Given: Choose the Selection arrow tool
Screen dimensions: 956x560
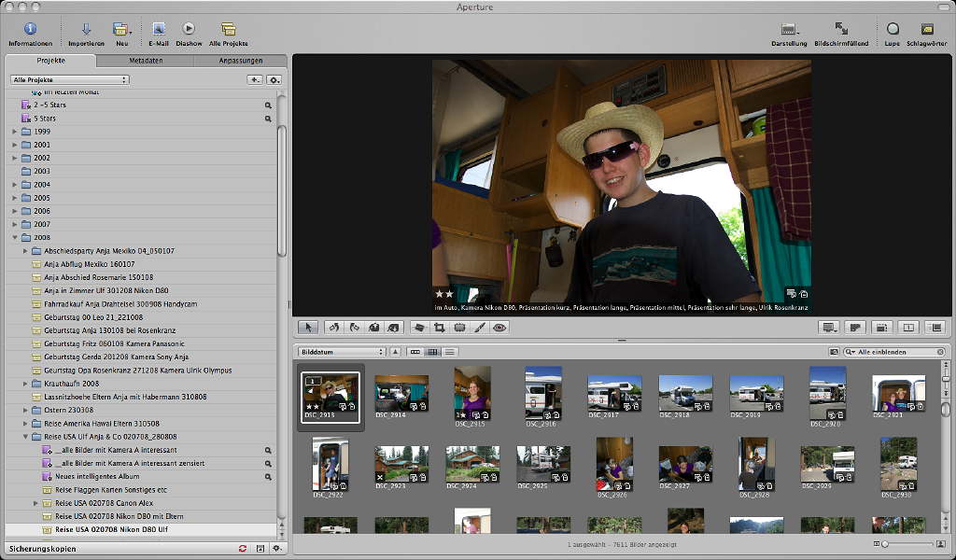Looking at the screenshot, I should pyautogui.click(x=308, y=328).
